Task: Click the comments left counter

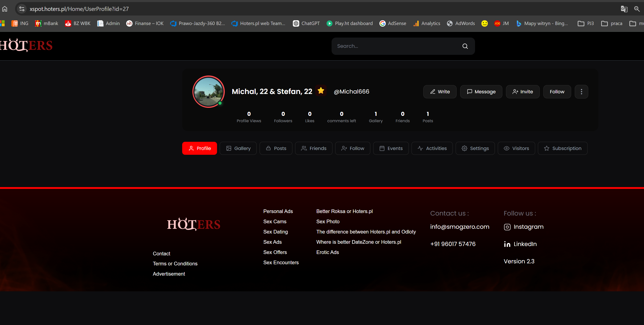Action: pos(342,117)
